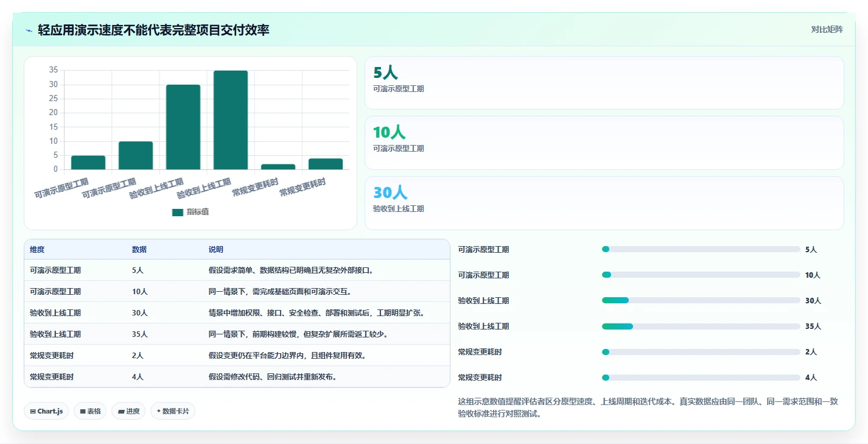Viewport: 868px width, 444px height.
Task: Click the tallest chart bar, value 35
Action: point(231,120)
